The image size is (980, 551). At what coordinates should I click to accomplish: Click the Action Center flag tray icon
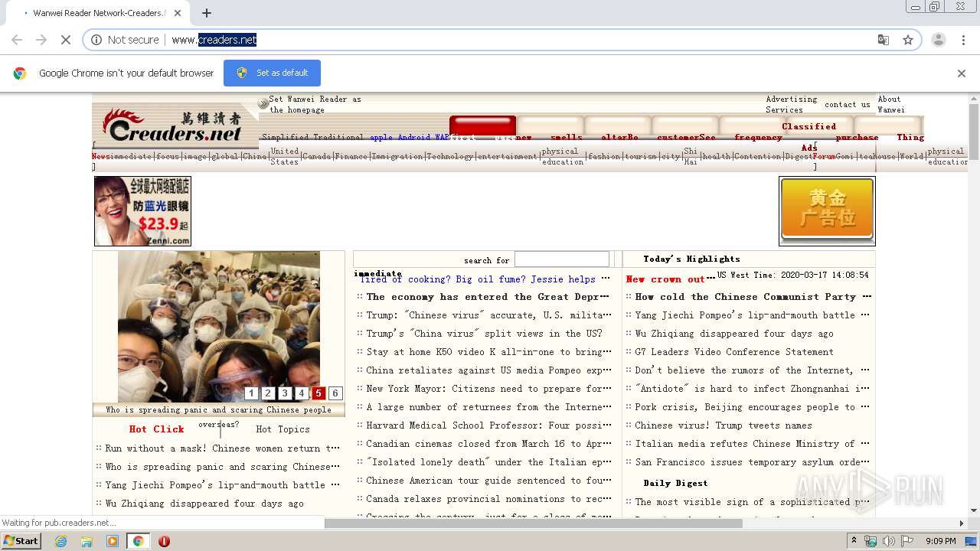[906, 541]
